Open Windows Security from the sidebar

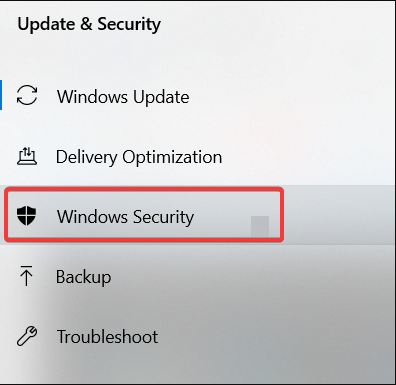click(x=198, y=215)
